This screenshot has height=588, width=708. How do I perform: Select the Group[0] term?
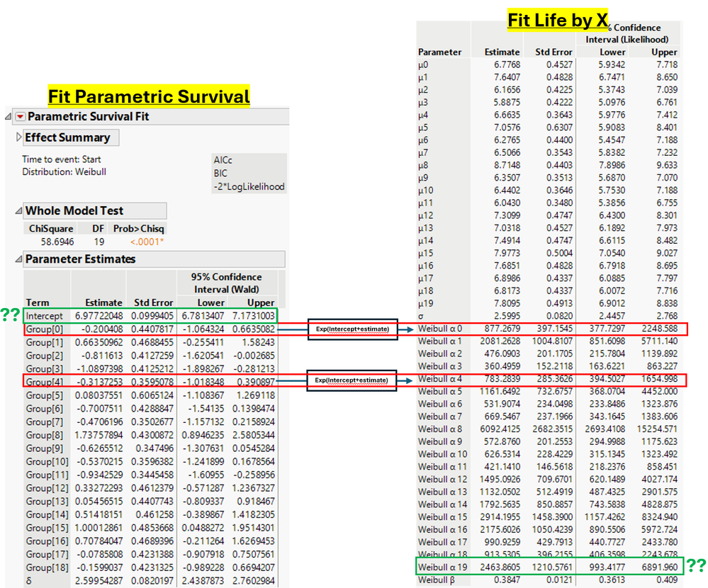pos(45,329)
